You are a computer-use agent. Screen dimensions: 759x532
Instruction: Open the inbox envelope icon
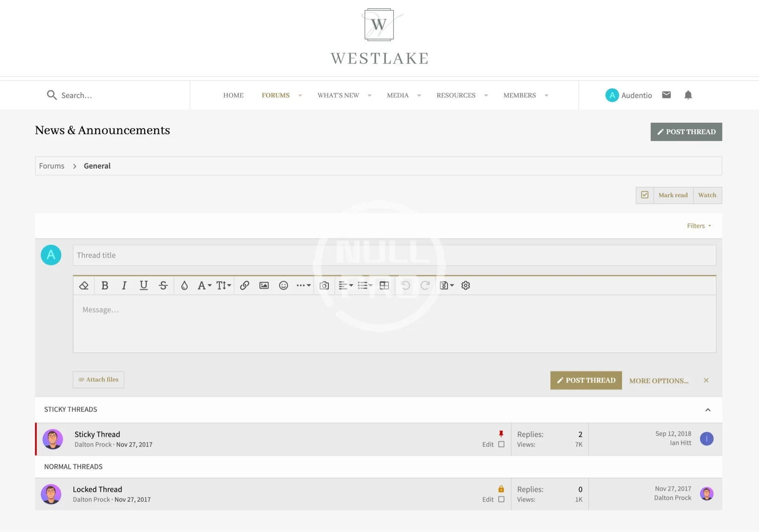pos(666,95)
